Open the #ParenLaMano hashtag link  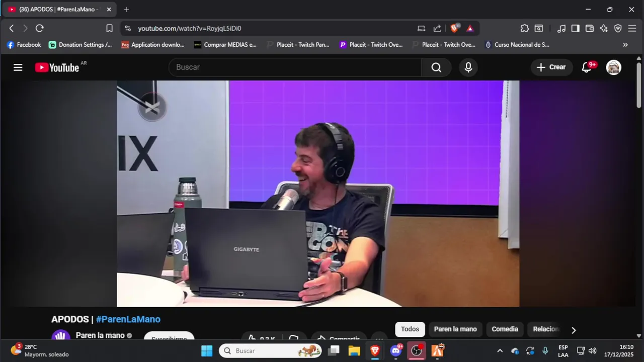click(x=128, y=319)
